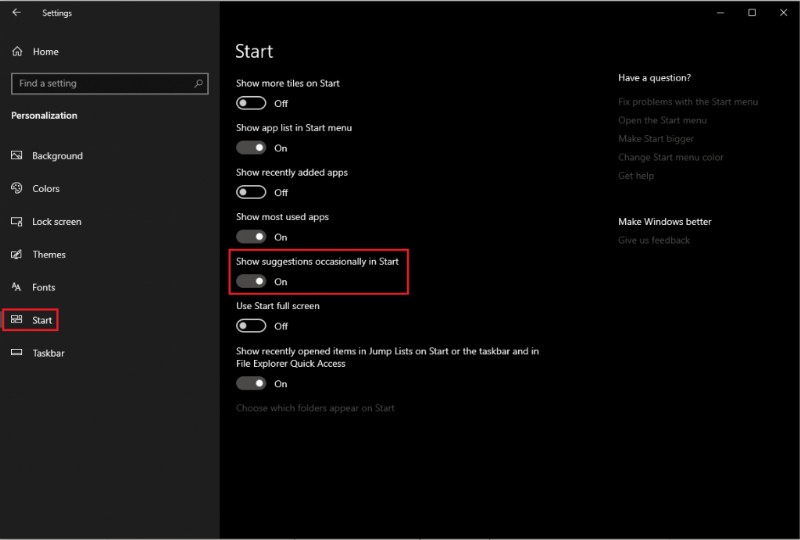The image size is (800, 540).
Task: Click the Taskbar icon
Action: coord(17,352)
